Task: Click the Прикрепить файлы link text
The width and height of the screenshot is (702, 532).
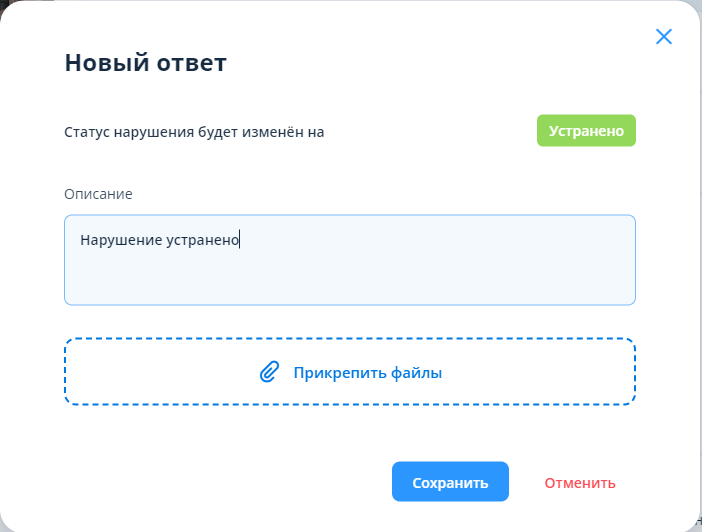Action: (367, 373)
